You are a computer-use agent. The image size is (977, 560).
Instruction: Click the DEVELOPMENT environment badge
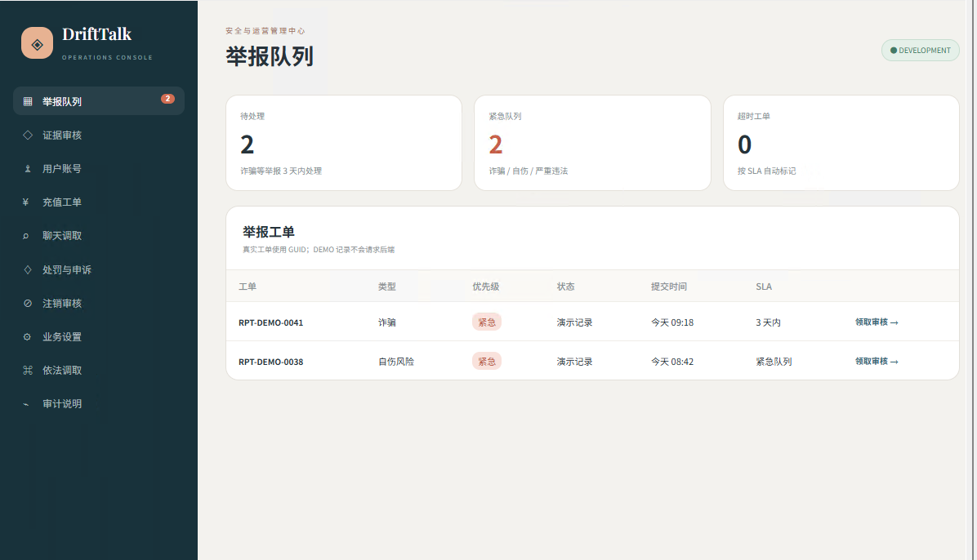pyautogui.click(x=921, y=51)
